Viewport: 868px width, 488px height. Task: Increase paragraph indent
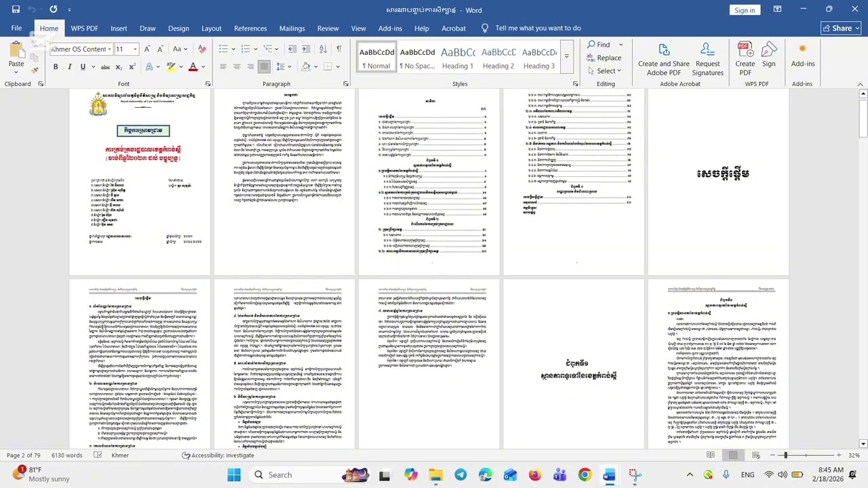(x=306, y=49)
